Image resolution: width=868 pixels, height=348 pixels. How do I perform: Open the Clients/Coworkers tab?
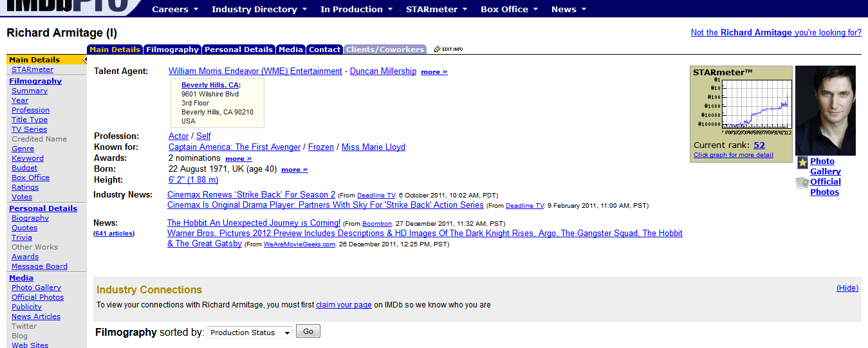(385, 50)
